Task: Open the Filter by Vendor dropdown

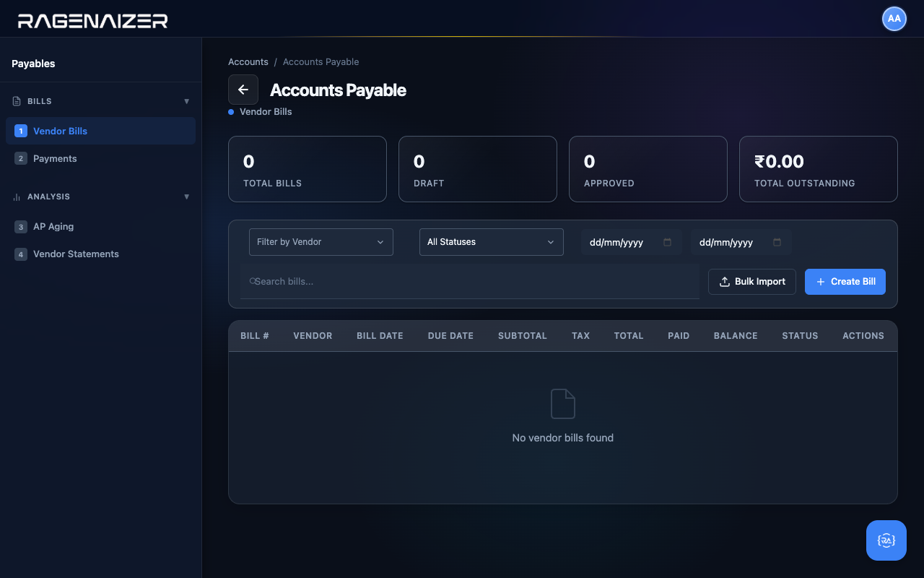Action: [321, 242]
